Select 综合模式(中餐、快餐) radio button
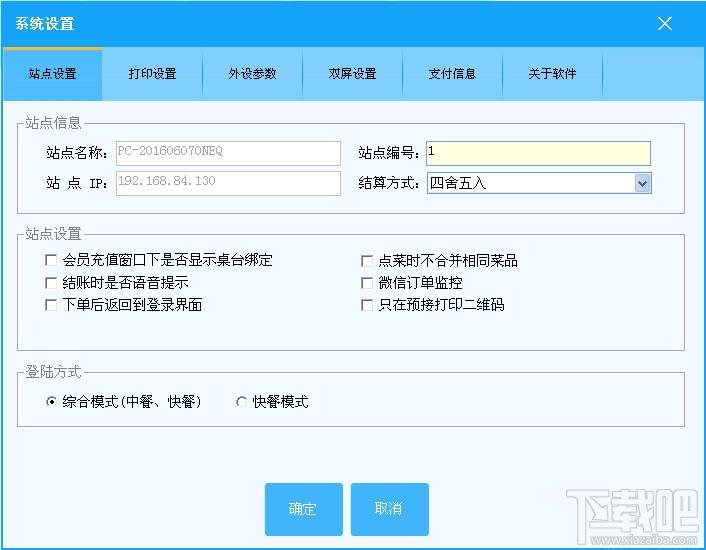Screen dimensions: 706x550 pos(51,402)
